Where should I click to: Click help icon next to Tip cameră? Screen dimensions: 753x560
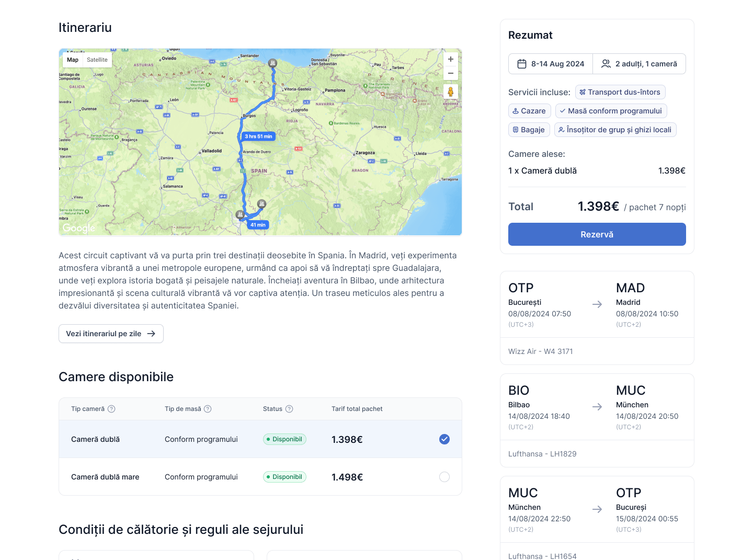point(111,409)
